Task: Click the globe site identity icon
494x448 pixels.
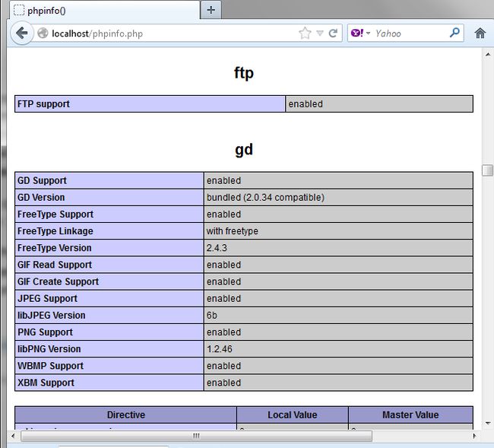Action: [43, 33]
